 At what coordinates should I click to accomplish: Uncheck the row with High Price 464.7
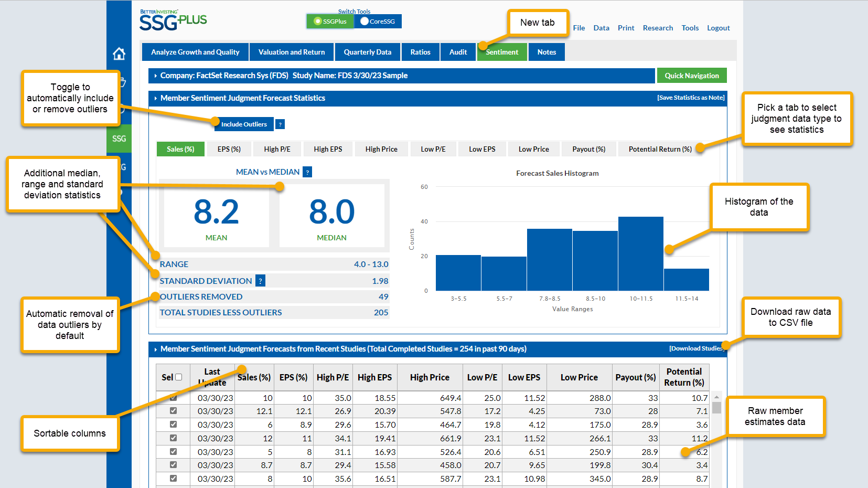coord(173,425)
